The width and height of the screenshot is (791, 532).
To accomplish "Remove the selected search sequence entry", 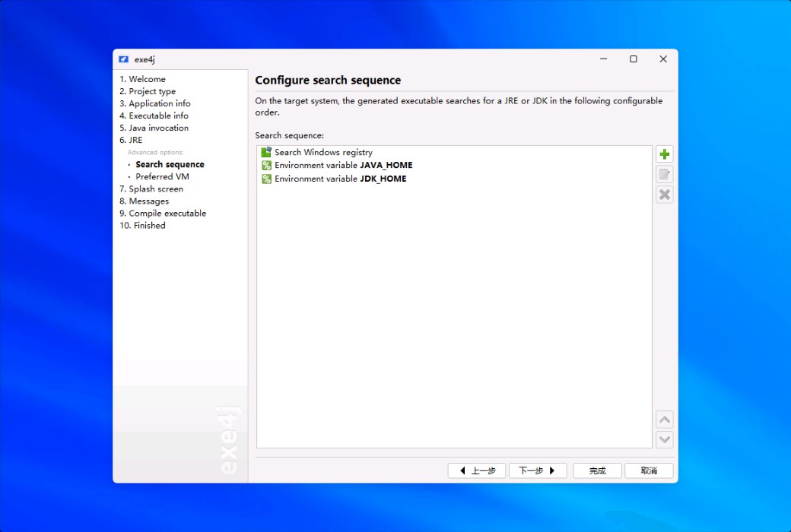I will coord(665,195).
